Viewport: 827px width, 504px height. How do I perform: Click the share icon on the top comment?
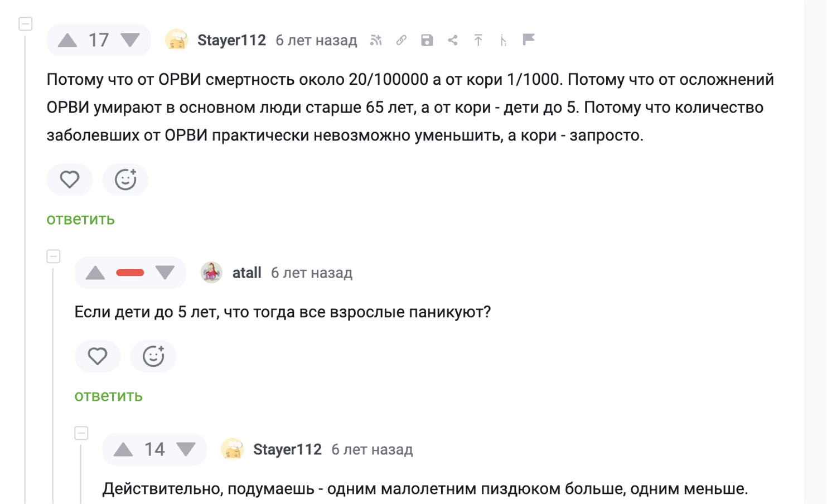453,40
